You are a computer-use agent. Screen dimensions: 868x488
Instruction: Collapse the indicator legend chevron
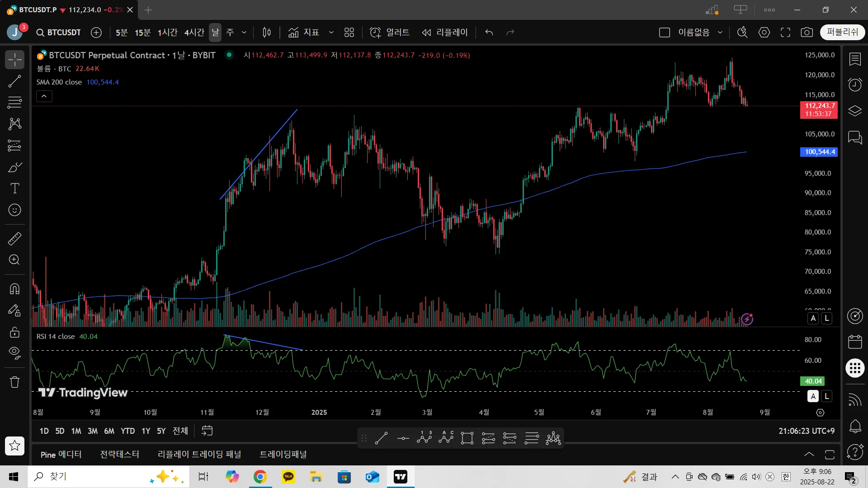(44, 96)
